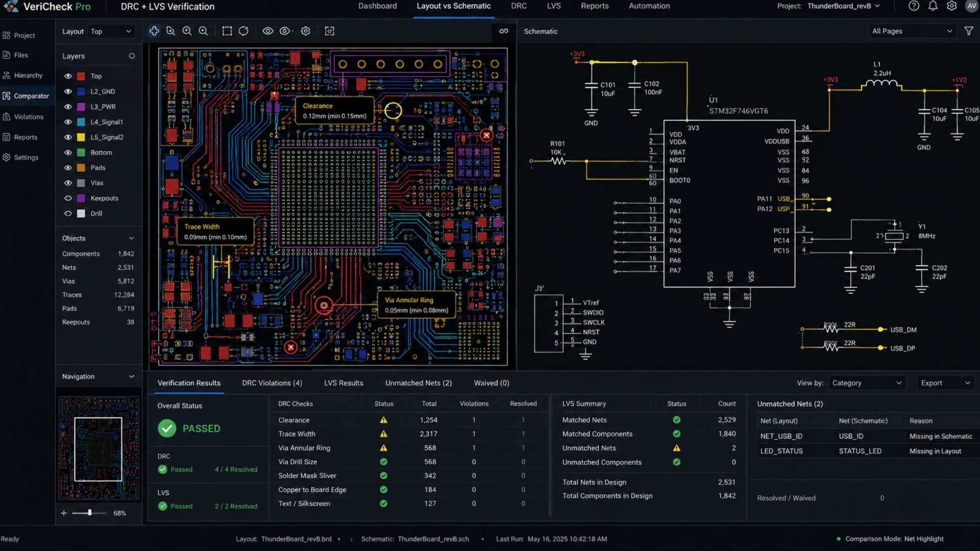
Task: Click the L5_Signal2 yellow color swatch
Action: point(81,137)
